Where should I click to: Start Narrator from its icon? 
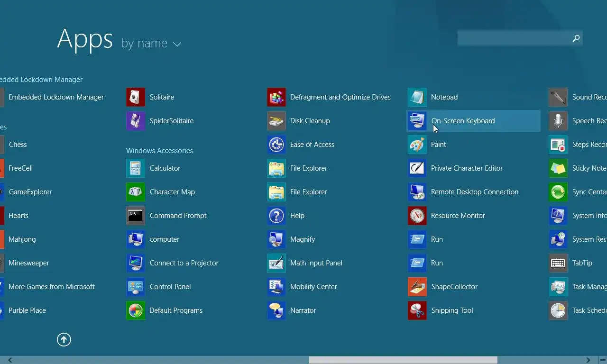tap(276, 310)
